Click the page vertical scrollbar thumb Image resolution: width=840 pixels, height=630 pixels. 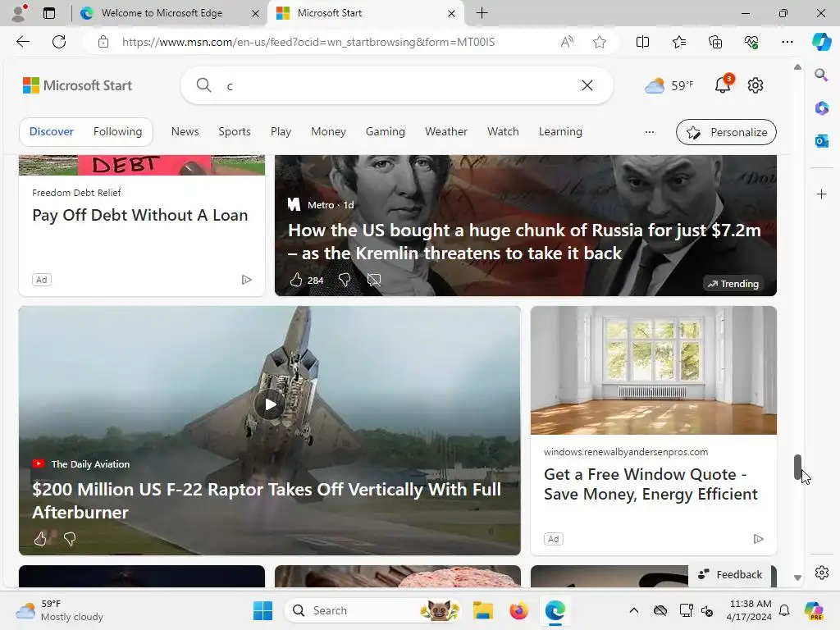click(797, 467)
